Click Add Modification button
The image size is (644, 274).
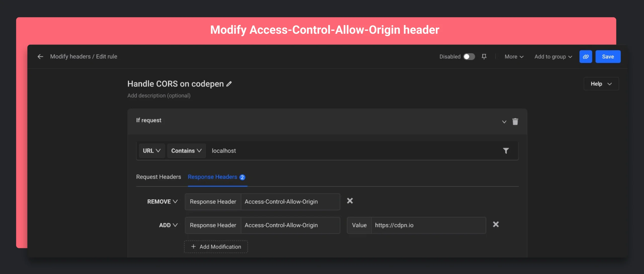click(216, 247)
